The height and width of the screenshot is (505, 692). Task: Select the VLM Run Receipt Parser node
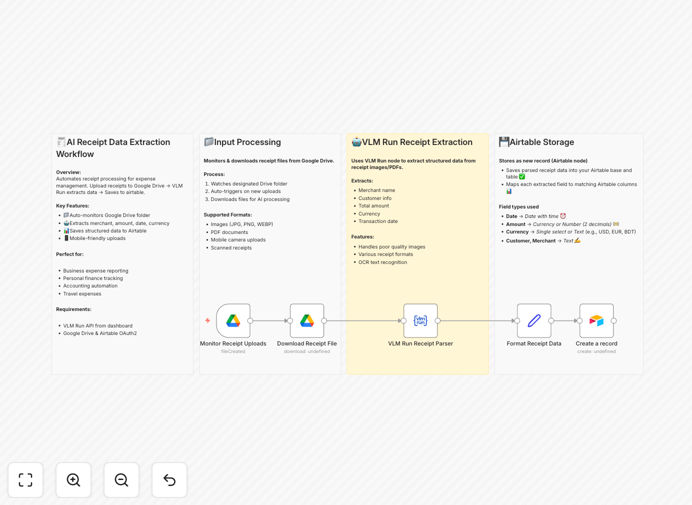tap(420, 320)
